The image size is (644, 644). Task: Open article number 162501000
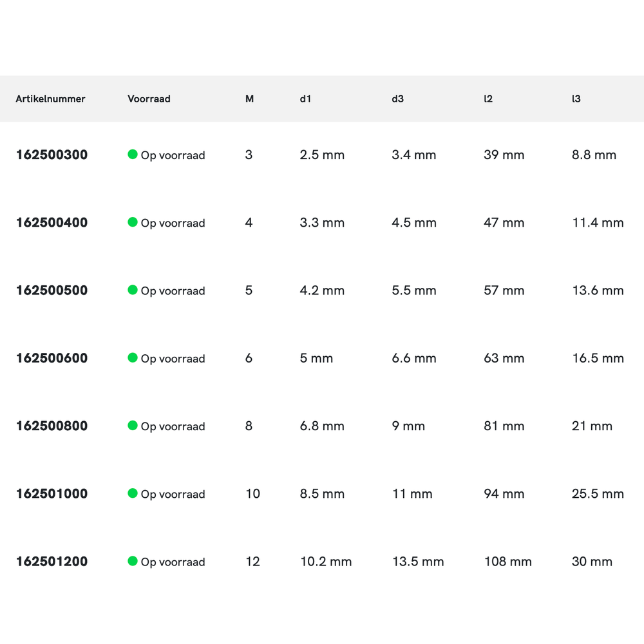[52, 494]
